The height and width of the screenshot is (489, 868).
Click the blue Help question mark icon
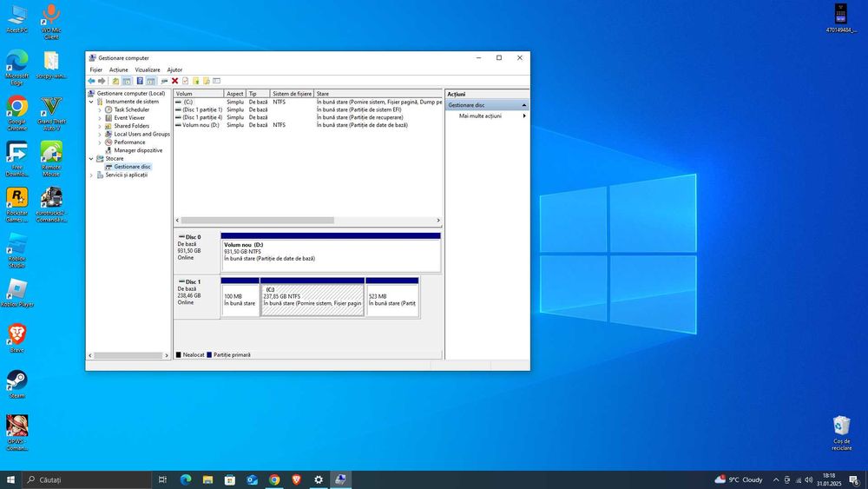[139, 81]
